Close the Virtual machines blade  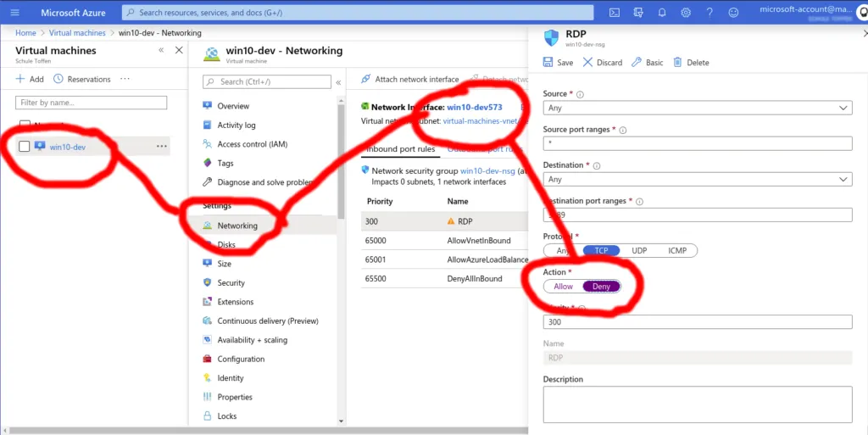(179, 50)
